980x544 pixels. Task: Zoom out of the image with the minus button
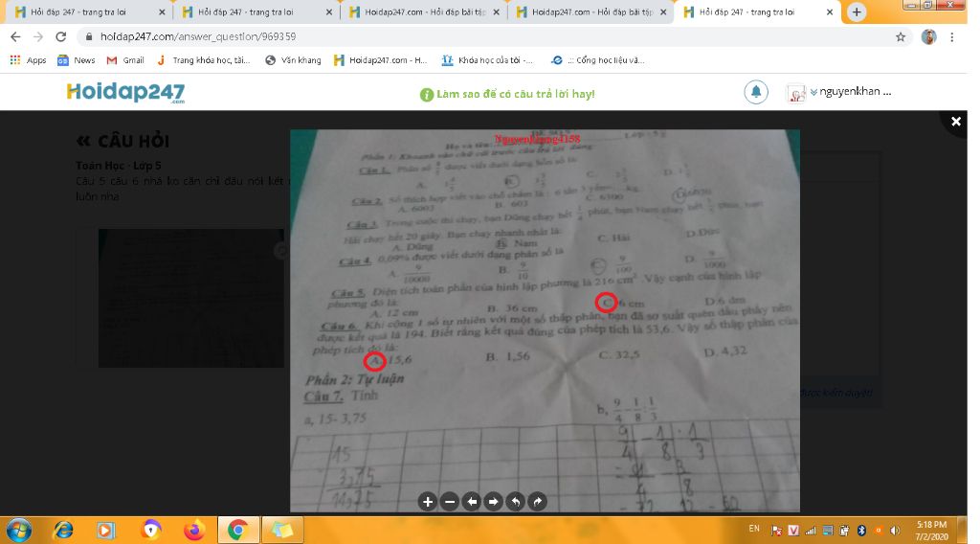pyautogui.click(x=450, y=502)
